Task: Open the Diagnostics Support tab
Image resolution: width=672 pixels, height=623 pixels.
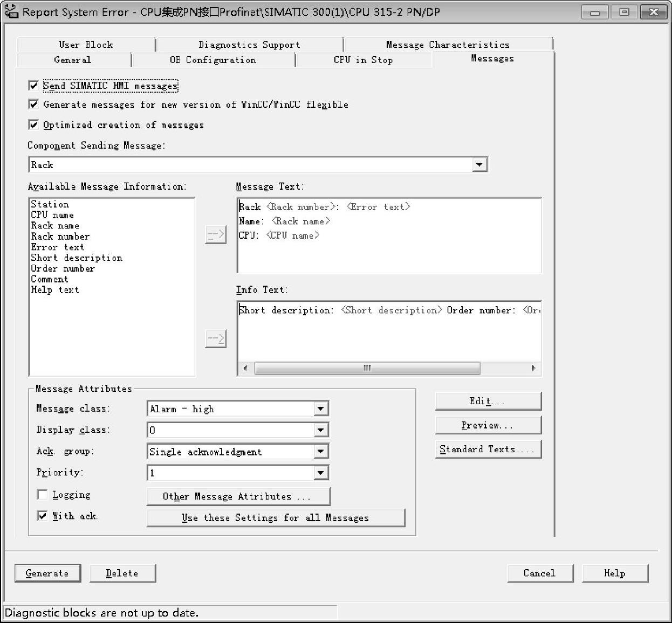Action: [249, 45]
